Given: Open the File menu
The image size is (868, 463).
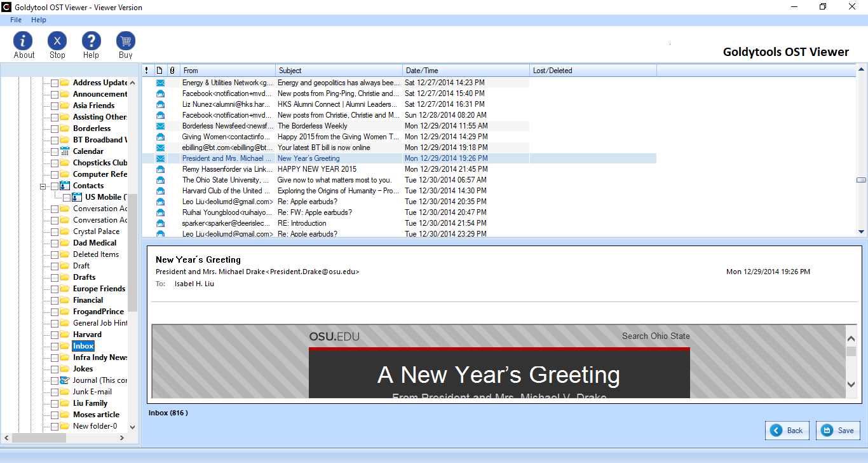Looking at the screenshot, I should click(16, 20).
